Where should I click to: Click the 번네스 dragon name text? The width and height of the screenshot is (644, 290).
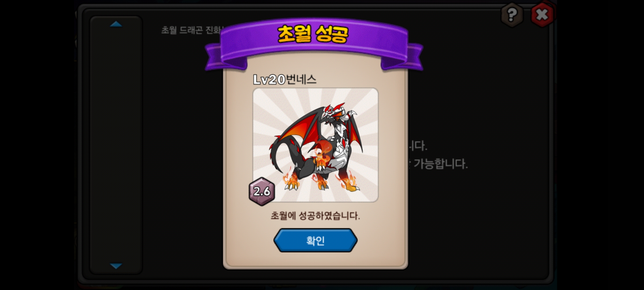(301, 79)
